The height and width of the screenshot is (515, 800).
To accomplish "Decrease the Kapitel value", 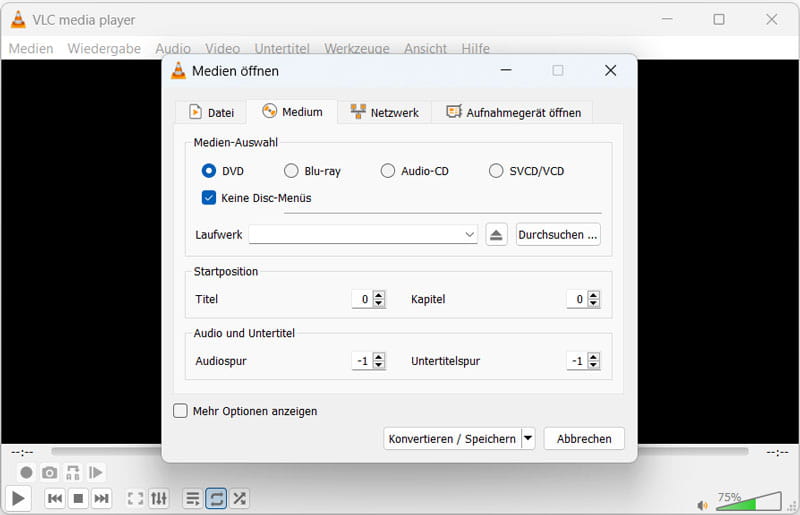I will point(593,303).
